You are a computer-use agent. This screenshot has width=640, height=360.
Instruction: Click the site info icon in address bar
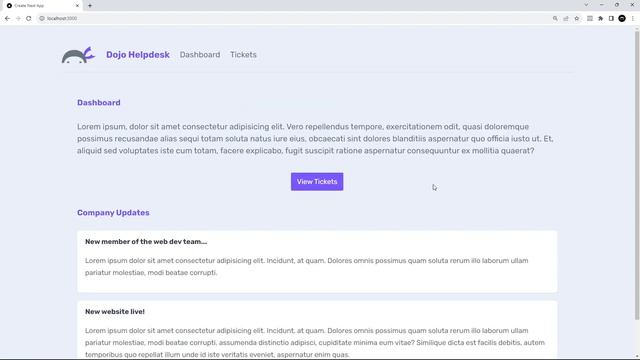(42, 18)
